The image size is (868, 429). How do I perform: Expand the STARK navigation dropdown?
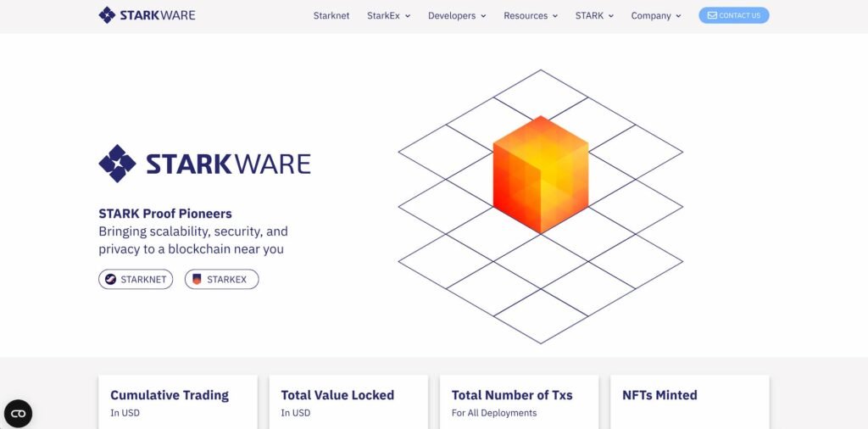click(594, 16)
